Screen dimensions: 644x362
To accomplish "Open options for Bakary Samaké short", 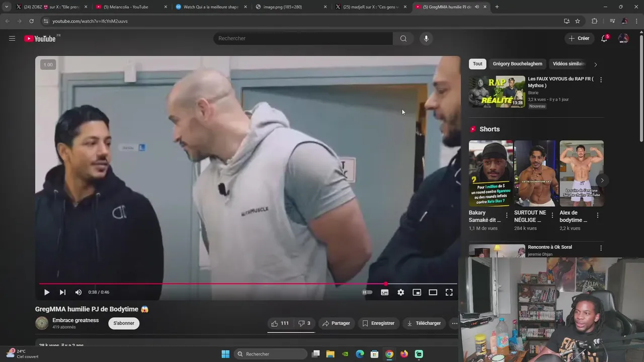I will click(507, 215).
